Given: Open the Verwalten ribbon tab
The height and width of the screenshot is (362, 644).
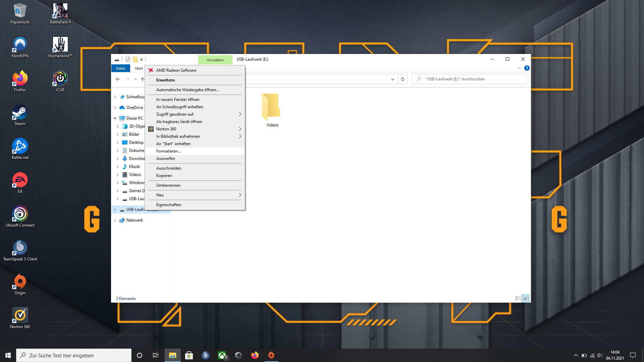Looking at the screenshot, I should (x=215, y=60).
